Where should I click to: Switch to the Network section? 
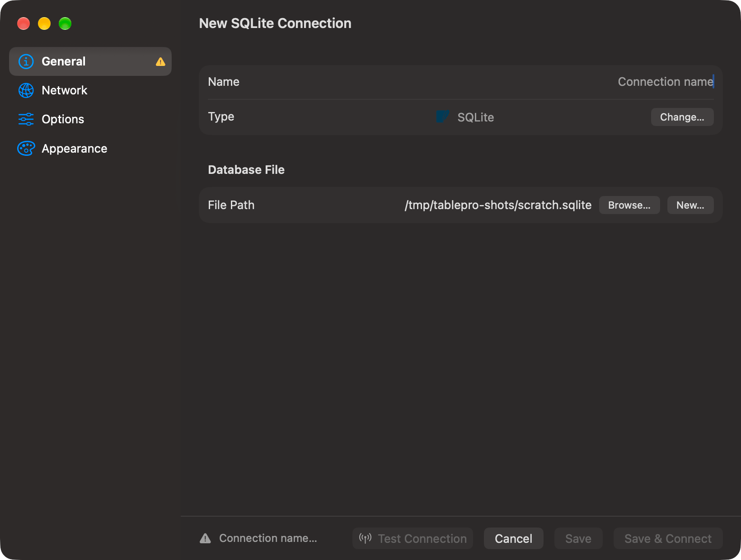click(90, 90)
